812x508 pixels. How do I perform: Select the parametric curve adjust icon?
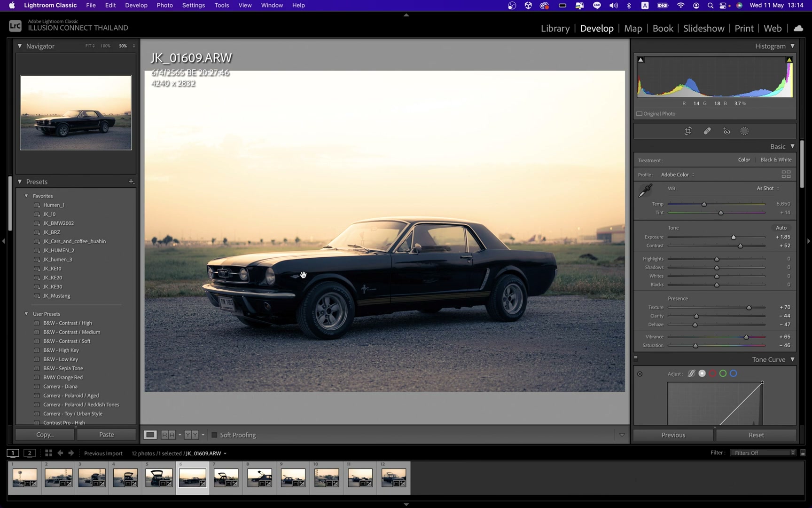click(x=691, y=373)
